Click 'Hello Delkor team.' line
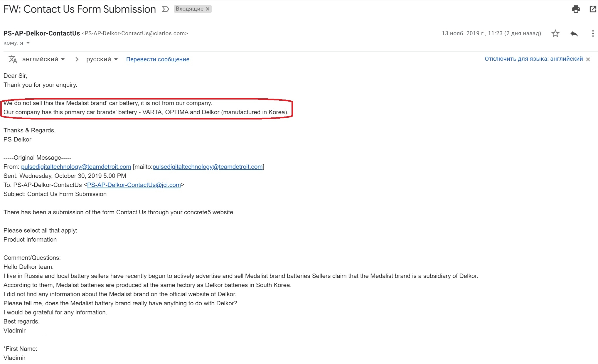Screen dimensions: 598x364 click(28, 267)
